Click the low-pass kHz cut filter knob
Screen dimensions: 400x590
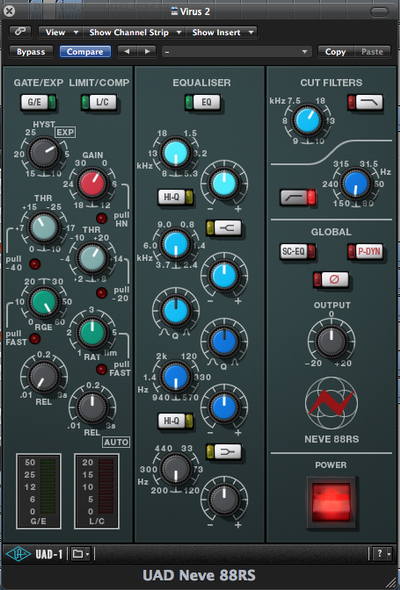coord(308,121)
